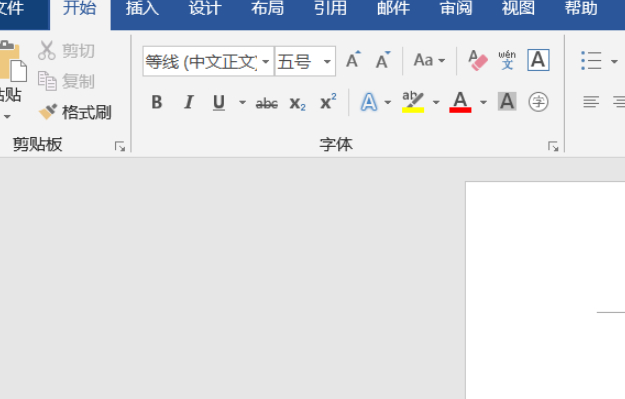Click the Clear All Formatting eraser icon

point(478,60)
